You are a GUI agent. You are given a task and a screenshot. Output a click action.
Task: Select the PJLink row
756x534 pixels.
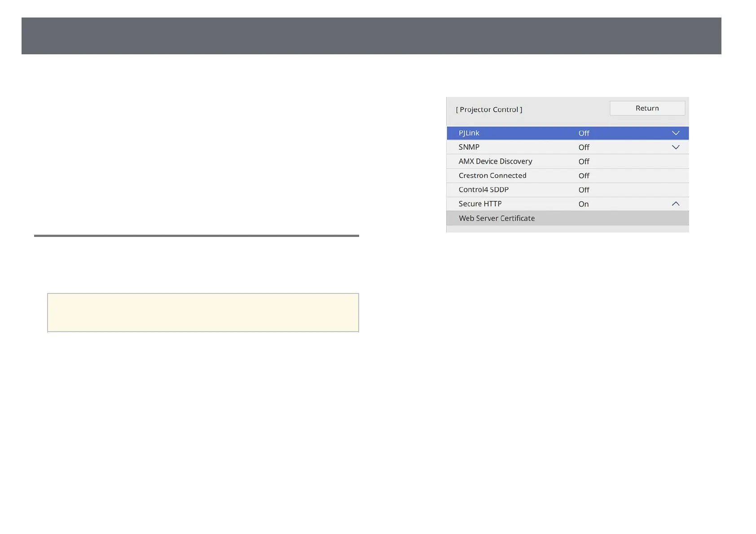tap(567, 133)
